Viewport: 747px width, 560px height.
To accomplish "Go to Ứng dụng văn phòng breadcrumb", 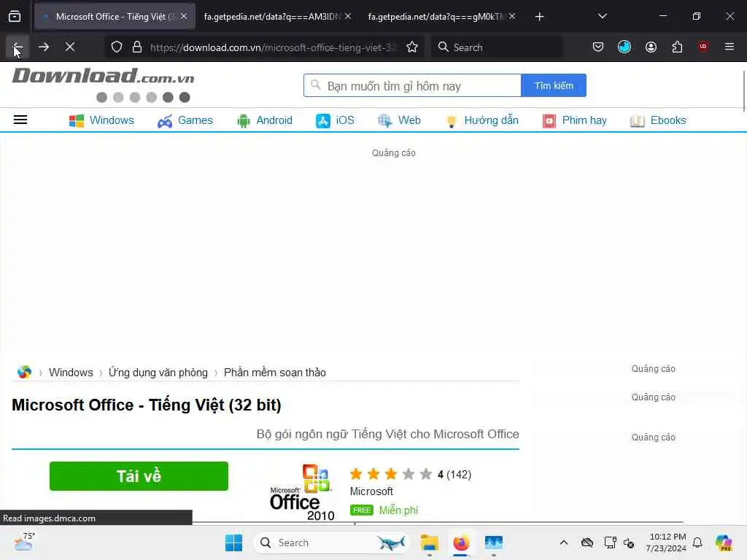I will tap(158, 373).
